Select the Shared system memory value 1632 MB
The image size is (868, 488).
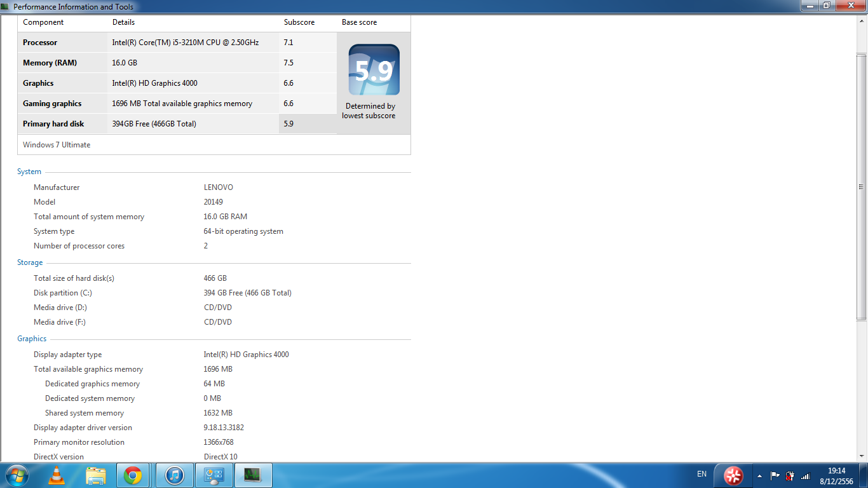click(x=218, y=413)
